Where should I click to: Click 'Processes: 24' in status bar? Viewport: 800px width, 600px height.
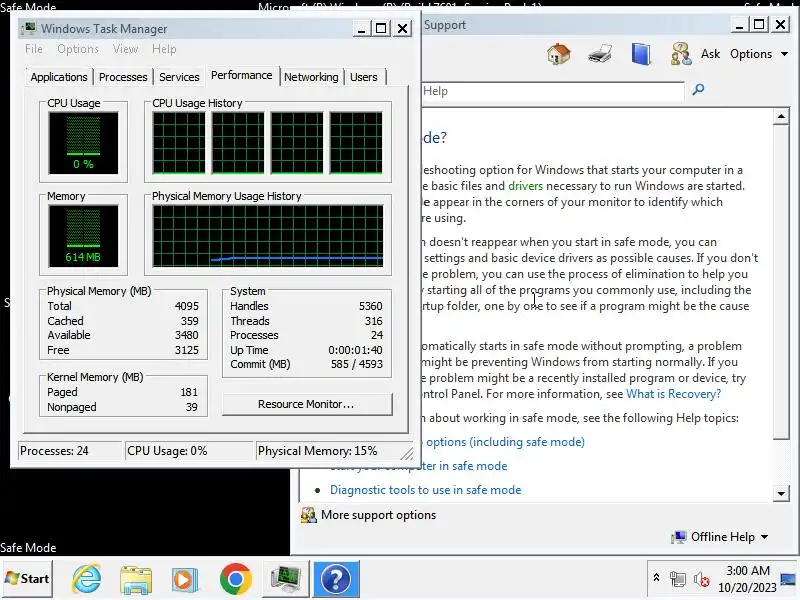54,451
